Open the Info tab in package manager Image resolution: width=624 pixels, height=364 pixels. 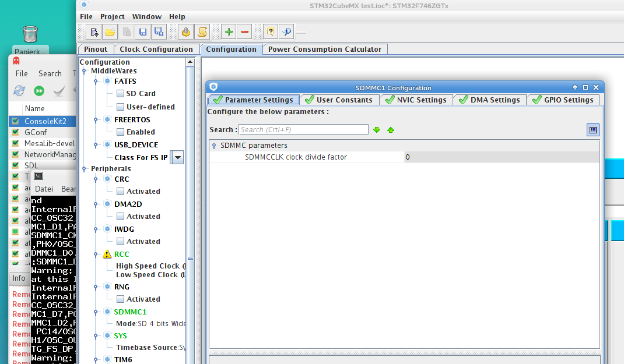click(x=19, y=278)
